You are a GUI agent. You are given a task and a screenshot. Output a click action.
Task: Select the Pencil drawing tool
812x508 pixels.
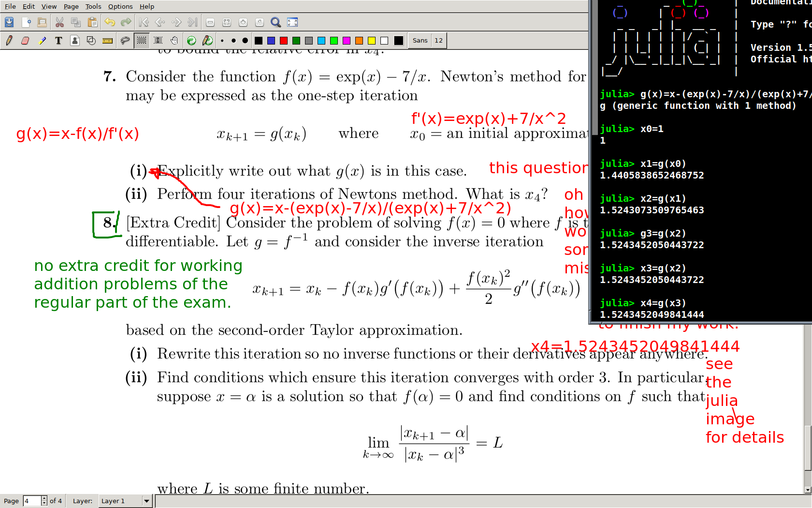pos(9,41)
